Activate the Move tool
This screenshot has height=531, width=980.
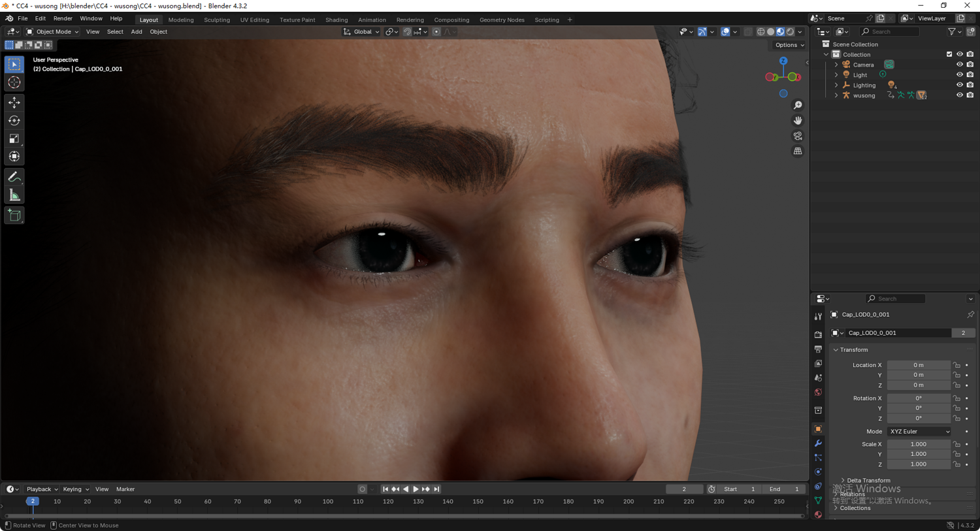click(x=14, y=103)
